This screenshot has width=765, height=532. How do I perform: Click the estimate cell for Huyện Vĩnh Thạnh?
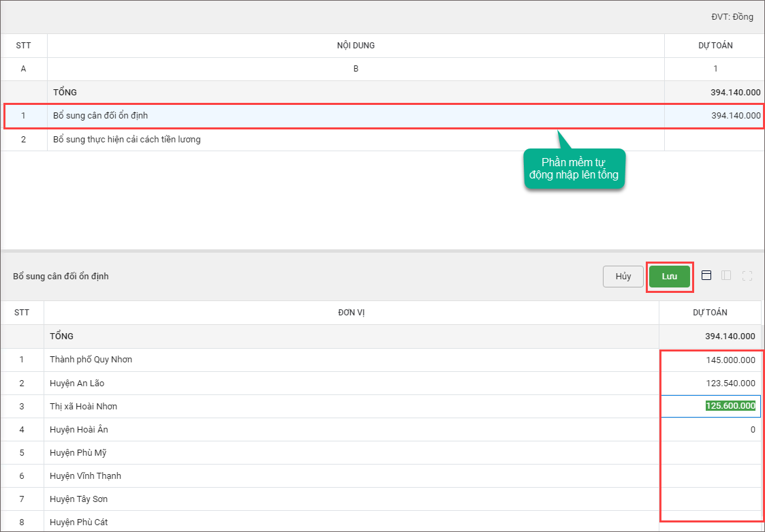pos(710,475)
